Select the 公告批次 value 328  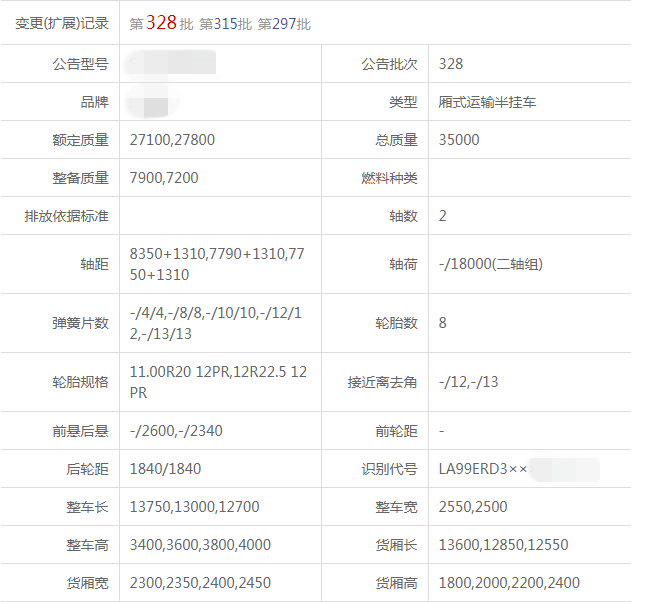point(451,64)
